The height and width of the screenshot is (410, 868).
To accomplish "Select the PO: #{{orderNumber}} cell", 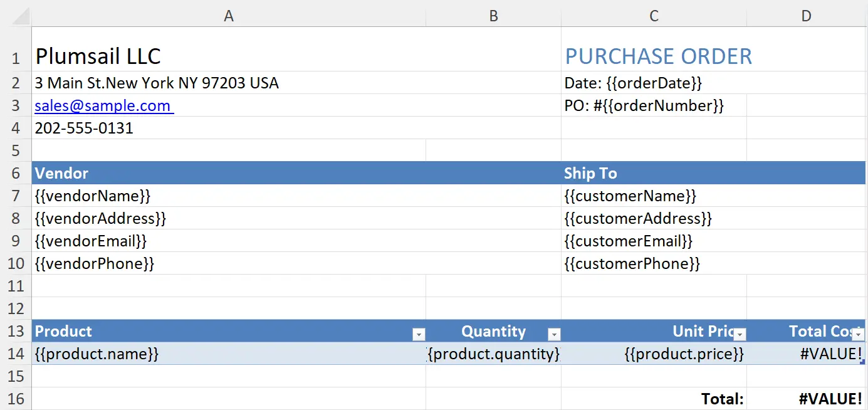I will [654, 105].
